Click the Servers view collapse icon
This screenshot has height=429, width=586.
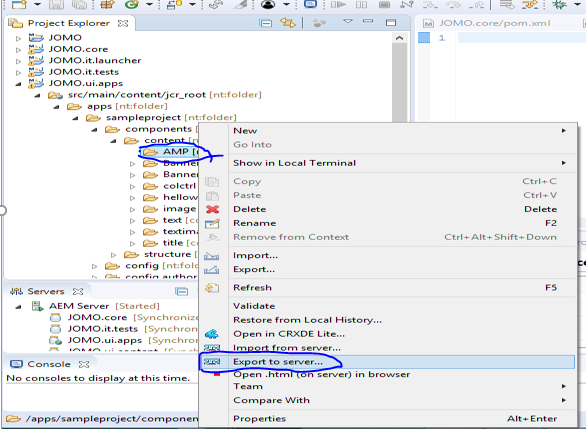(x=182, y=291)
